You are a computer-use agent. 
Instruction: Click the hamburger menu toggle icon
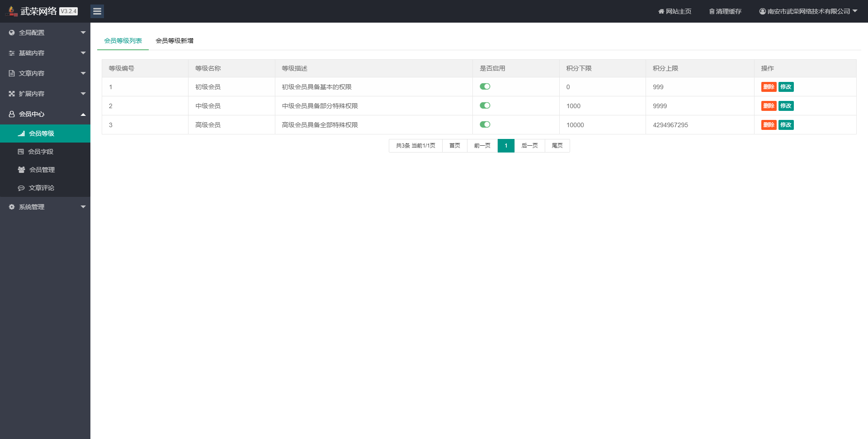pyautogui.click(x=97, y=11)
